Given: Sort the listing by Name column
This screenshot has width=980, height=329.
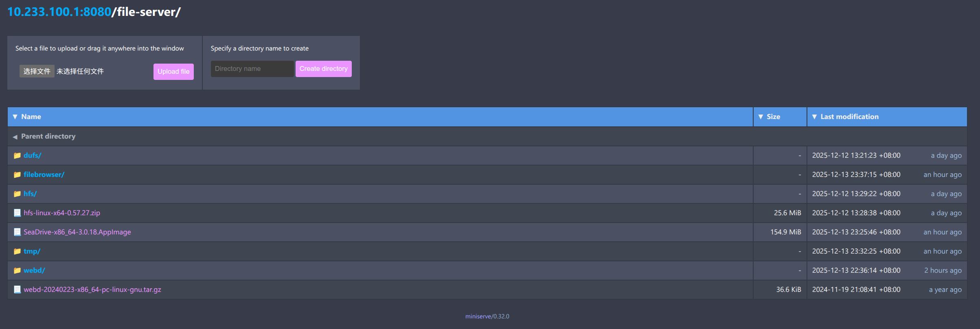Looking at the screenshot, I should 31,117.
